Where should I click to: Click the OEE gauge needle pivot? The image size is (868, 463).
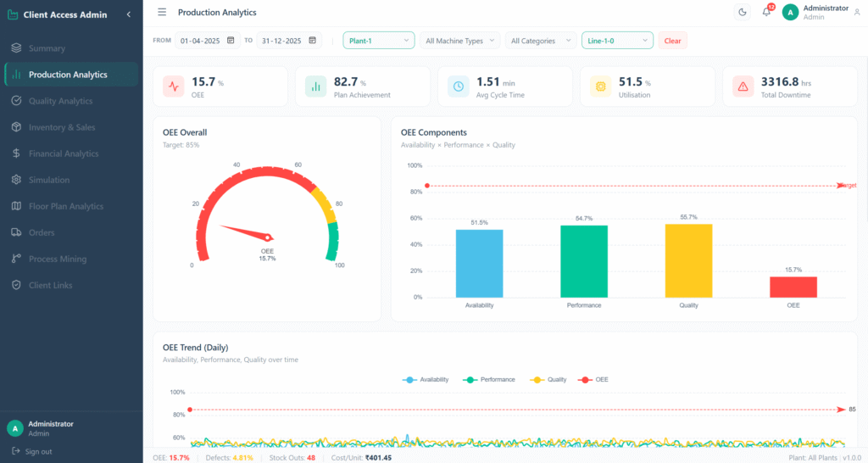tap(268, 237)
